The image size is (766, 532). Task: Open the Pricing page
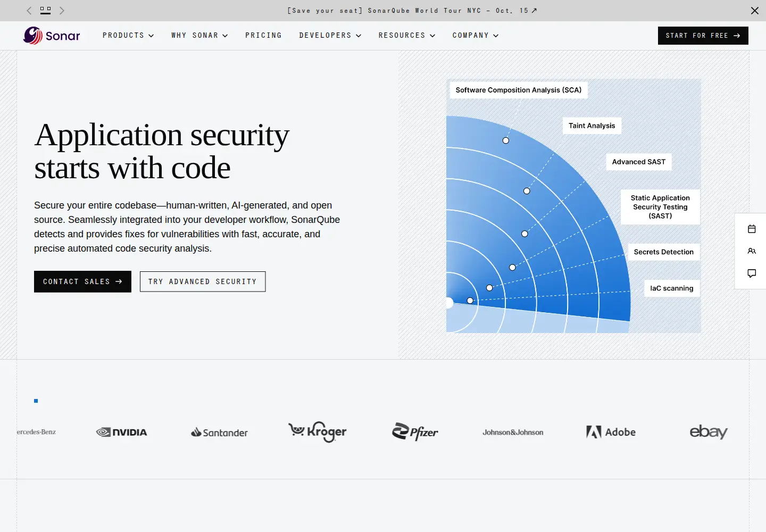point(263,36)
